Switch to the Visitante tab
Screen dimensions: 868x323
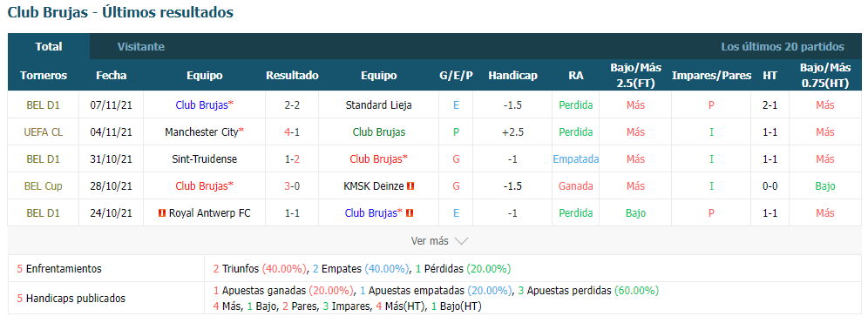tap(140, 47)
